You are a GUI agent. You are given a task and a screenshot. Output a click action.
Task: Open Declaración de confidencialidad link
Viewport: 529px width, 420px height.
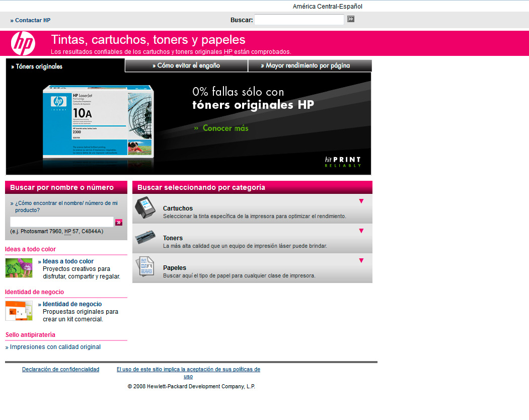click(61, 369)
